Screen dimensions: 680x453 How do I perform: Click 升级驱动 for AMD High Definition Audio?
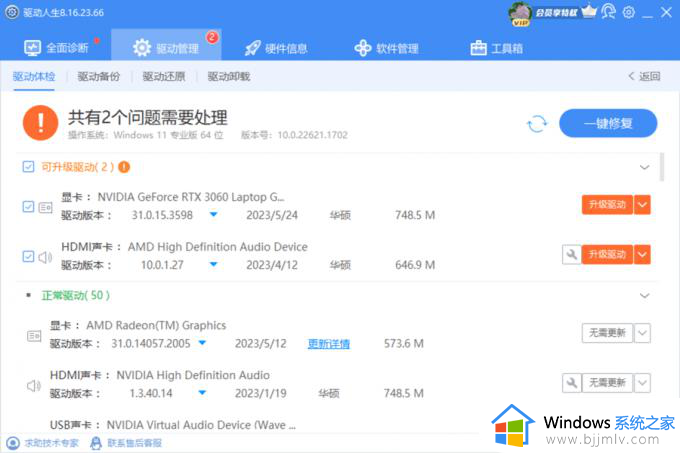coord(607,254)
